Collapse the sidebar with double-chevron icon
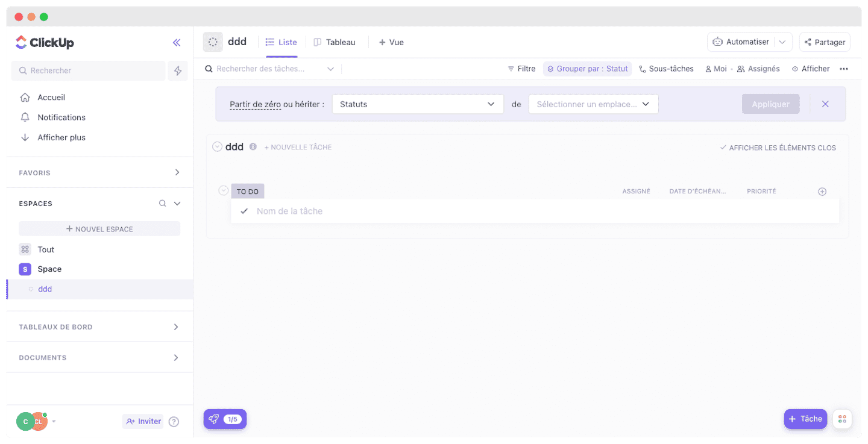 tap(177, 42)
